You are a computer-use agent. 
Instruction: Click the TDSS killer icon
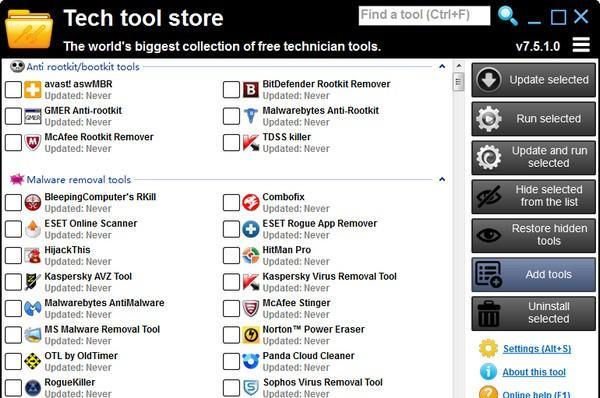(x=251, y=143)
